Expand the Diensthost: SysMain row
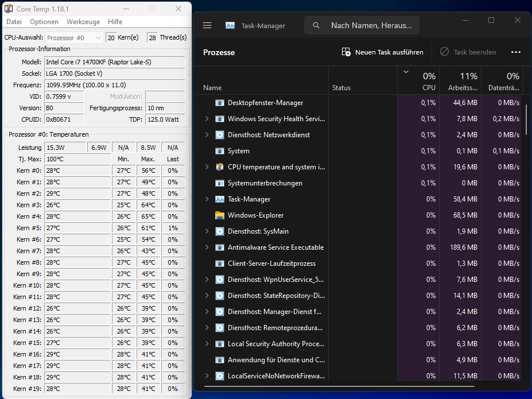Screen dimensions: 532x399 click(207, 231)
